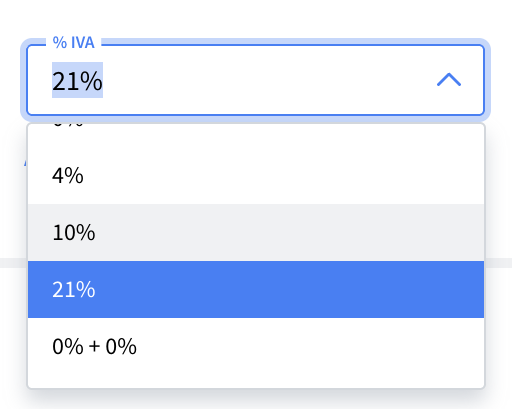Focus the % IVA combo box field
Screen dimensions: 512x409
point(255,80)
